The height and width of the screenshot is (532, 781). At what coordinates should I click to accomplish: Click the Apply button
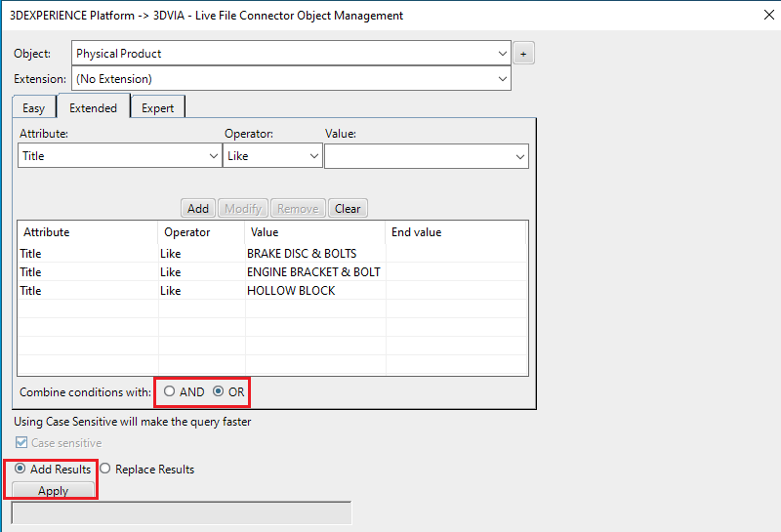[53, 490]
